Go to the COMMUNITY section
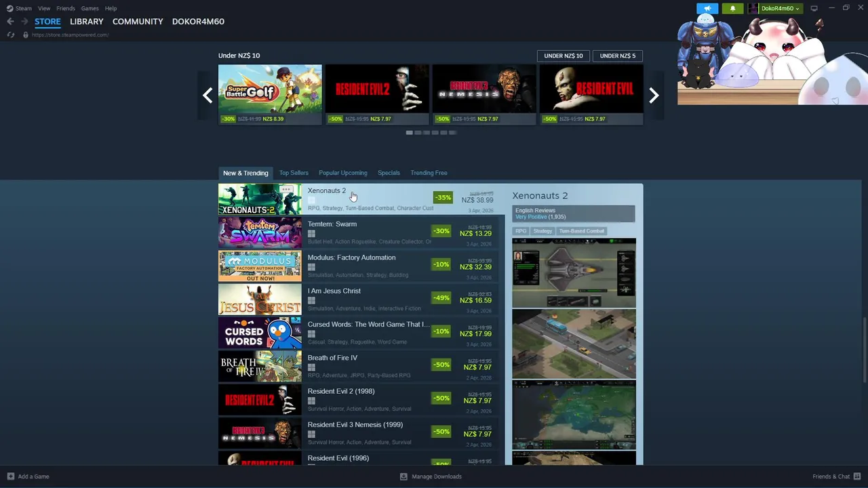Image resolution: width=868 pixels, height=488 pixels. pyautogui.click(x=138, y=22)
